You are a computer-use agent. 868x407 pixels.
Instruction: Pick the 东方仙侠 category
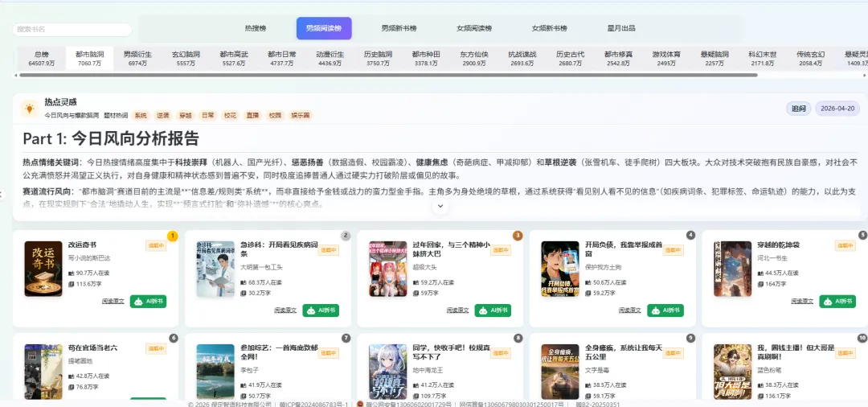pyautogui.click(x=474, y=58)
